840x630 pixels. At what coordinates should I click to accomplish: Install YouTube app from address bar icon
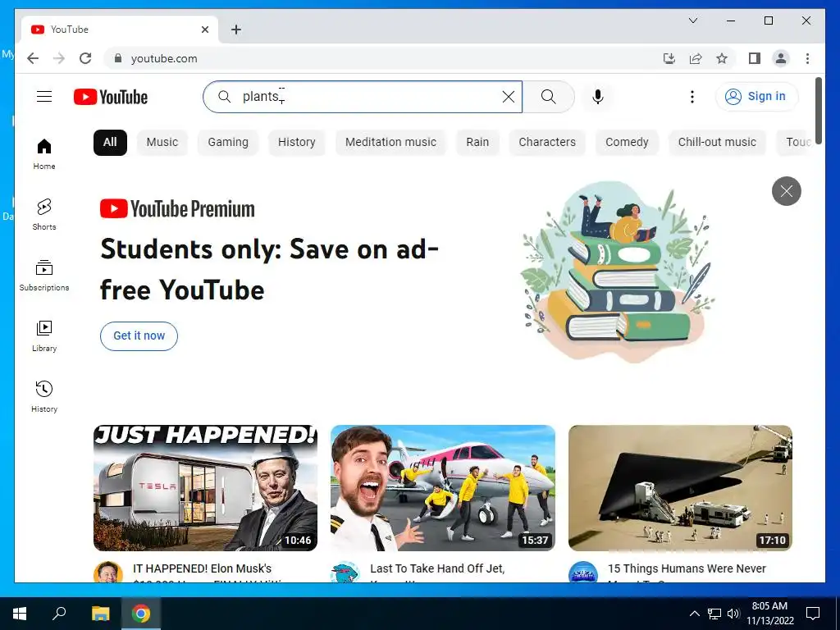click(x=669, y=58)
